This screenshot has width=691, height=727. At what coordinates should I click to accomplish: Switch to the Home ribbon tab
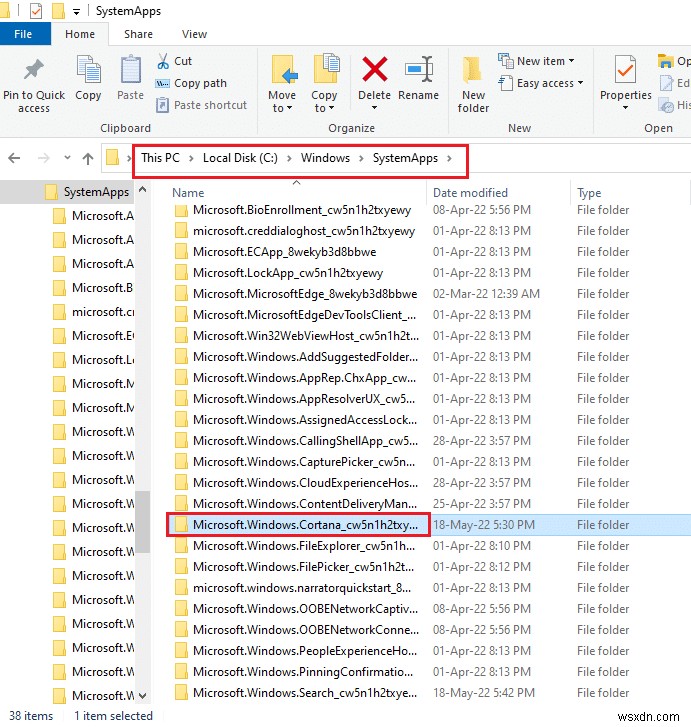[x=80, y=34]
